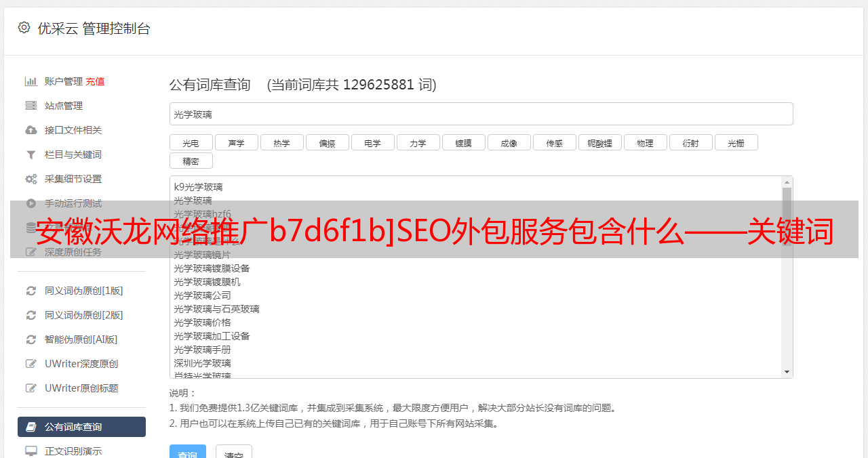Select the 镀膜 keyword tag button
The height and width of the screenshot is (458, 868).
[464, 142]
